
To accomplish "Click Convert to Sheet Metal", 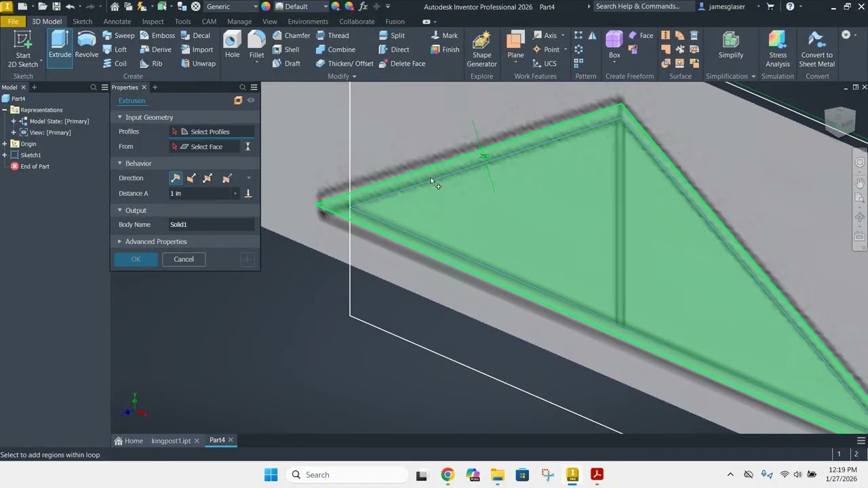I will [x=816, y=49].
